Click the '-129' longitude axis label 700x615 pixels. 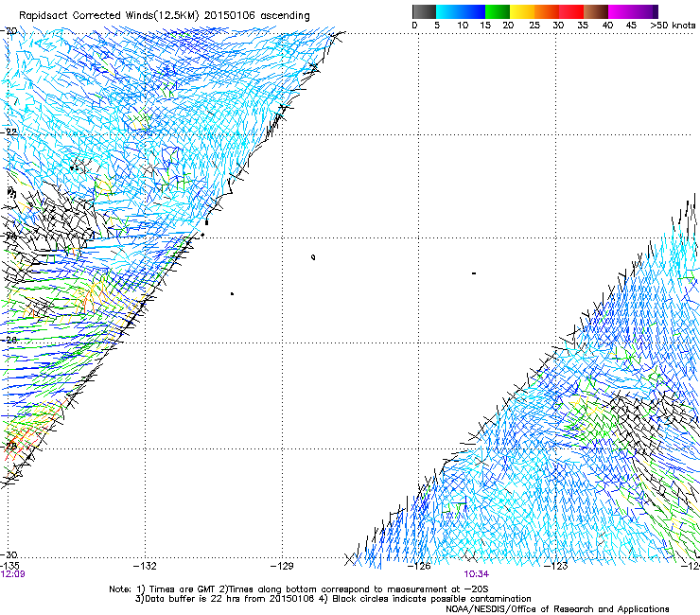coord(282,566)
